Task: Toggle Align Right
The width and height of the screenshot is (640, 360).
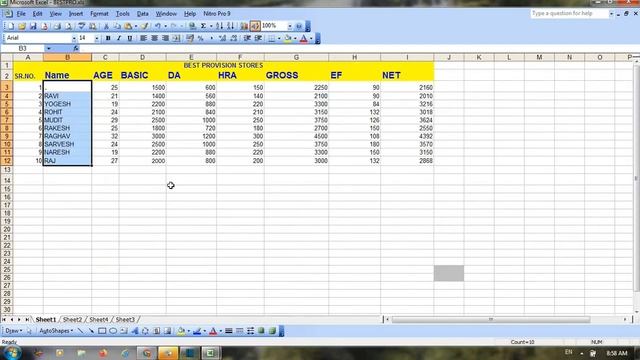Action: tap(165, 38)
